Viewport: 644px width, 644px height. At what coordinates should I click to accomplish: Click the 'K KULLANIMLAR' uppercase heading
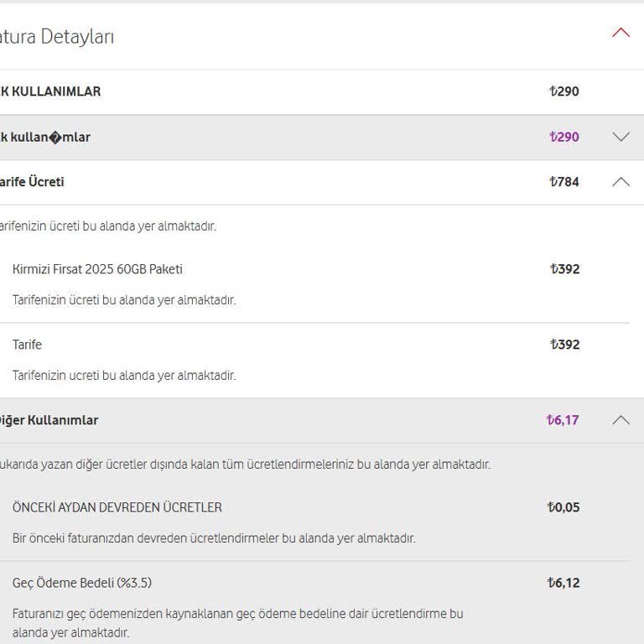50,91
